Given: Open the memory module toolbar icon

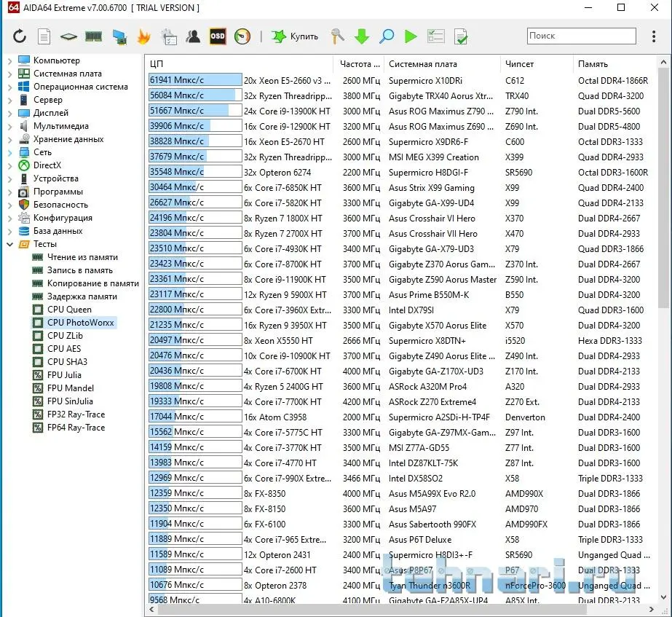Looking at the screenshot, I should point(94,36).
